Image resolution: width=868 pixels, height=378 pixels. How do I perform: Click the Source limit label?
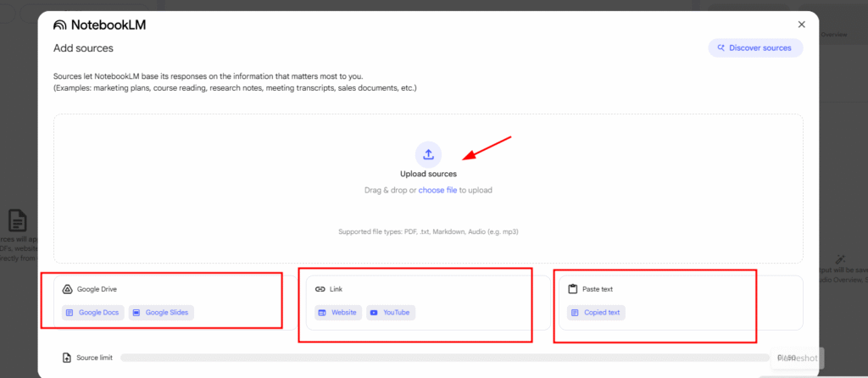(95, 358)
